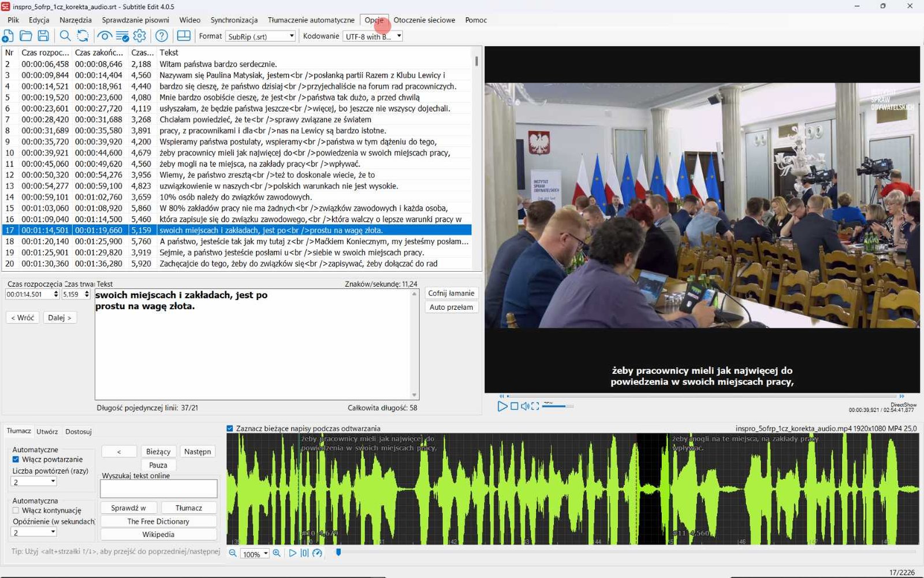Center the waveform on current position
The width and height of the screenshot is (924, 578).
point(304,553)
